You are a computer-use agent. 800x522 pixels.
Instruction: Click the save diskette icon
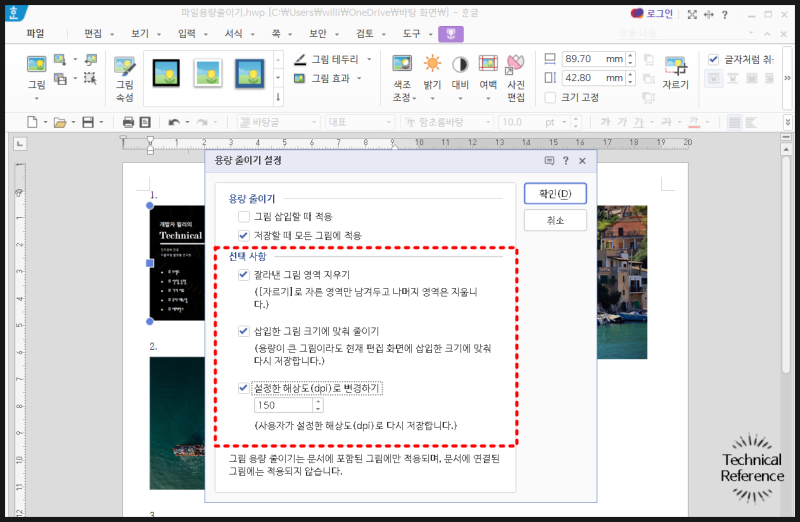click(88, 122)
